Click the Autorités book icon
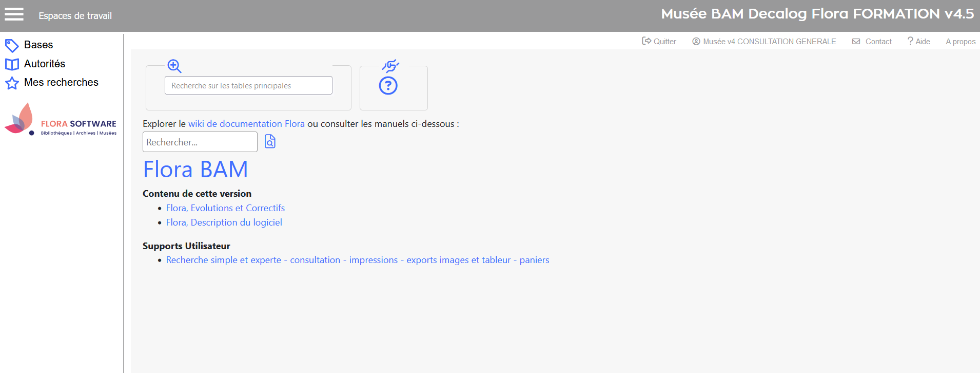This screenshot has width=980, height=373. point(12,64)
